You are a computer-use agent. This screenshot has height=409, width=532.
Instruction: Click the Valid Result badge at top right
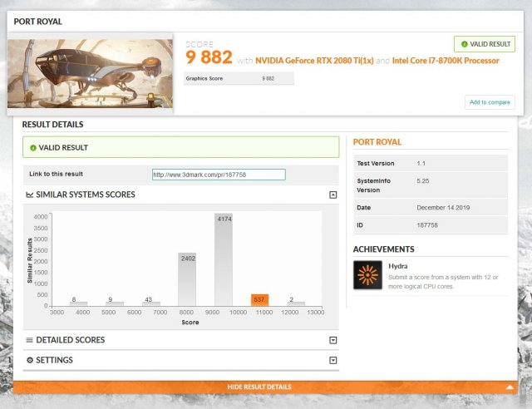click(485, 44)
